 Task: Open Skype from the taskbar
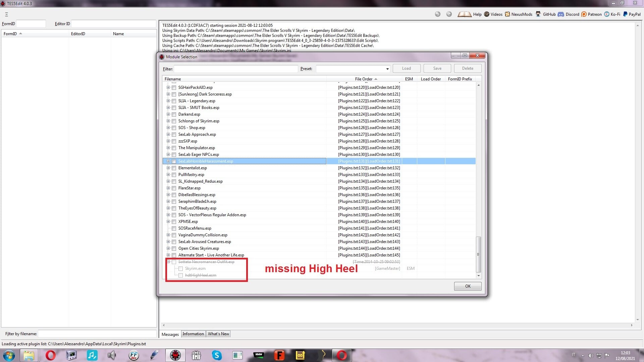point(217,355)
